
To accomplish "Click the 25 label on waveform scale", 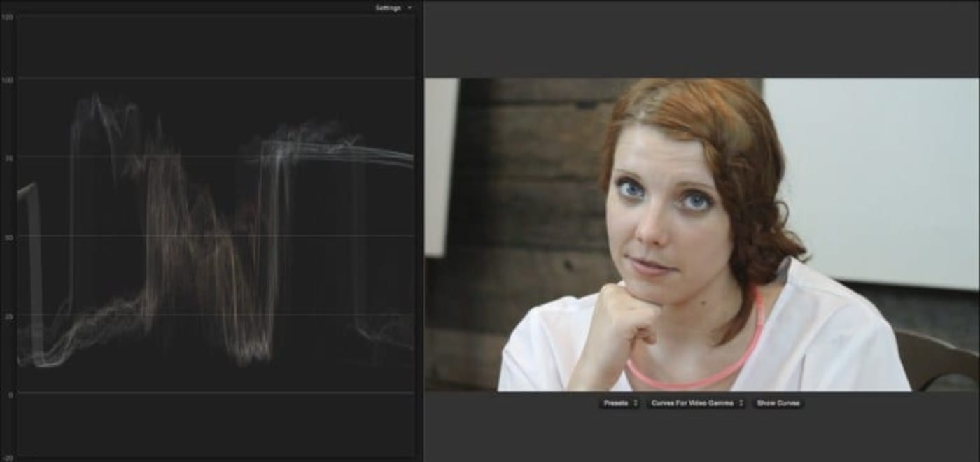I will click(8, 317).
